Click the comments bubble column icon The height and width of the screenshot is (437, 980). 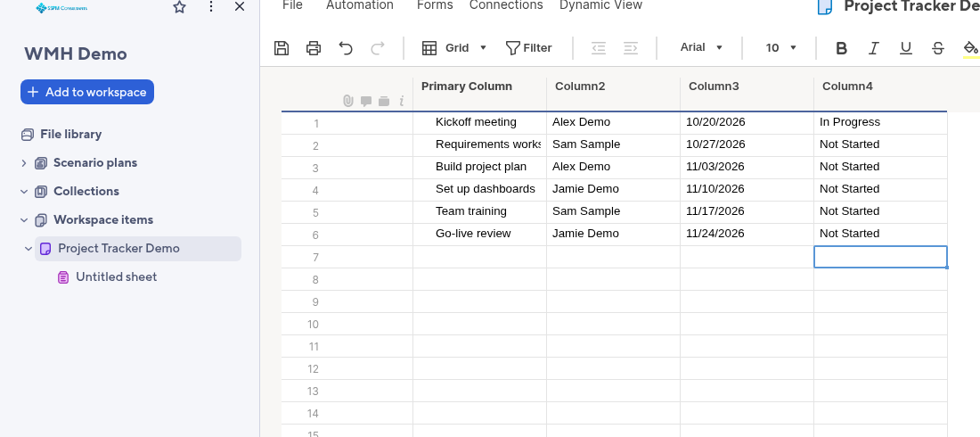(366, 101)
